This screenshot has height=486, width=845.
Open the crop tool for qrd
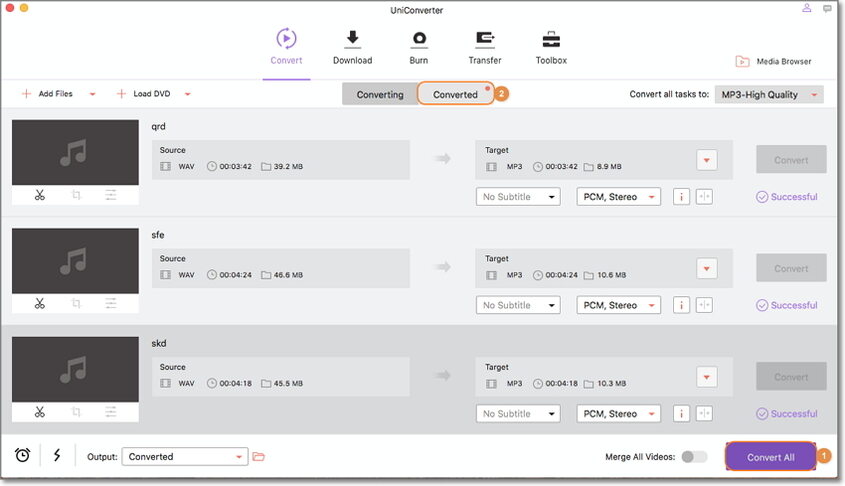point(76,195)
